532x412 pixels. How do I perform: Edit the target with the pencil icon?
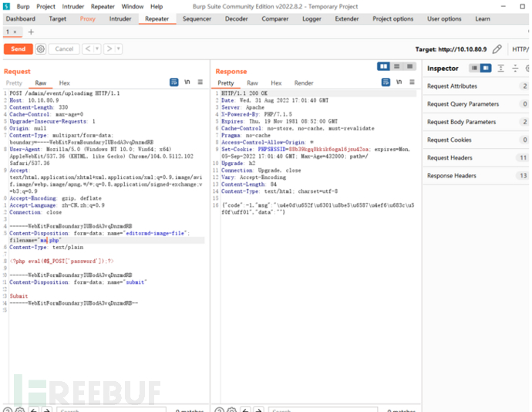coord(497,49)
